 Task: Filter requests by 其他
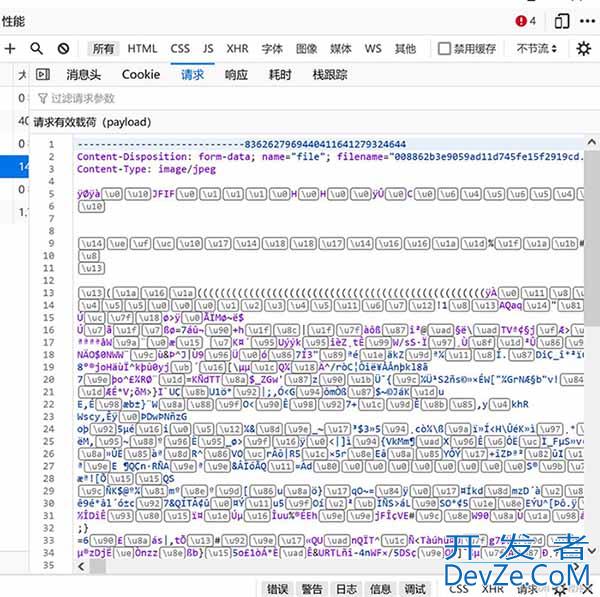click(x=405, y=49)
